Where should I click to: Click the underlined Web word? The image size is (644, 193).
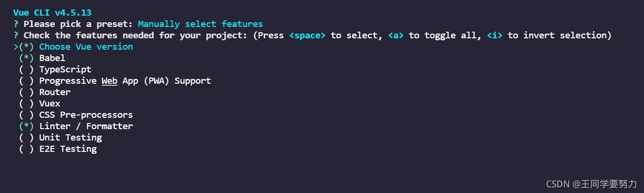coord(109,81)
